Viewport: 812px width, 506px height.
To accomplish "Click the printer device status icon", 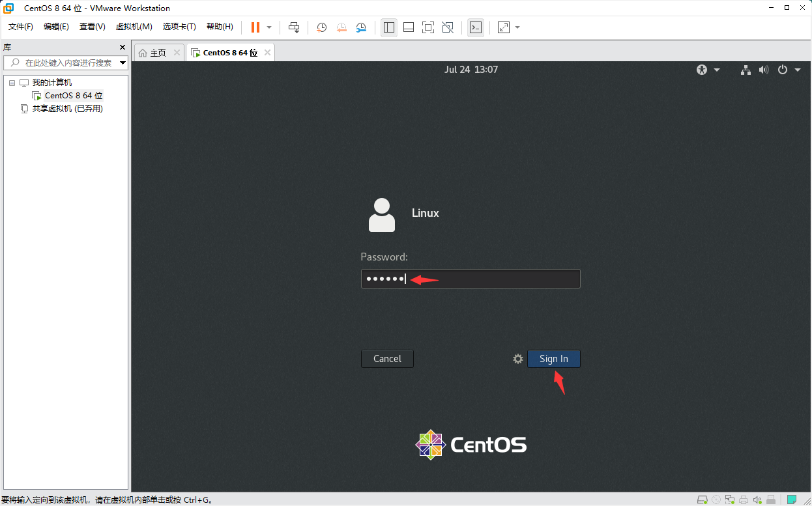I will pos(743,500).
